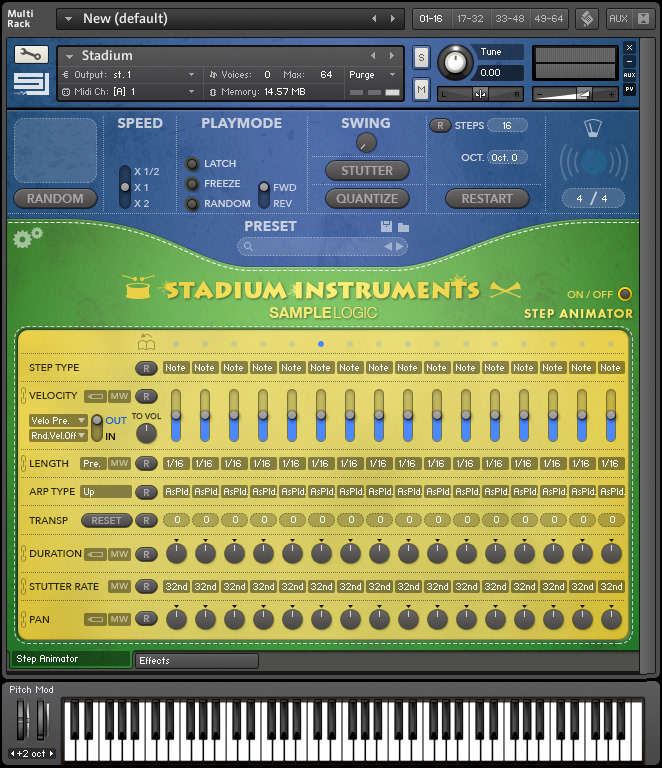Click the Tune knob
The width and height of the screenshot is (662, 768).
[x=455, y=62]
